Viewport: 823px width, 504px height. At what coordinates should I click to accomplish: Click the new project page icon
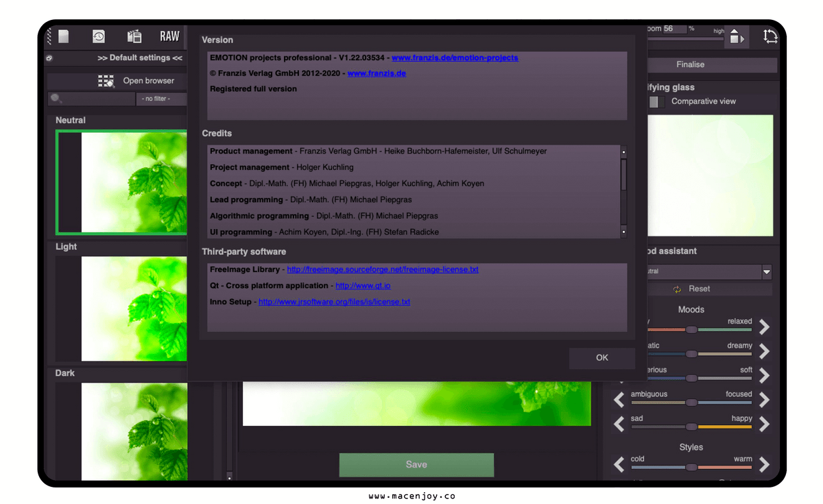point(64,36)
